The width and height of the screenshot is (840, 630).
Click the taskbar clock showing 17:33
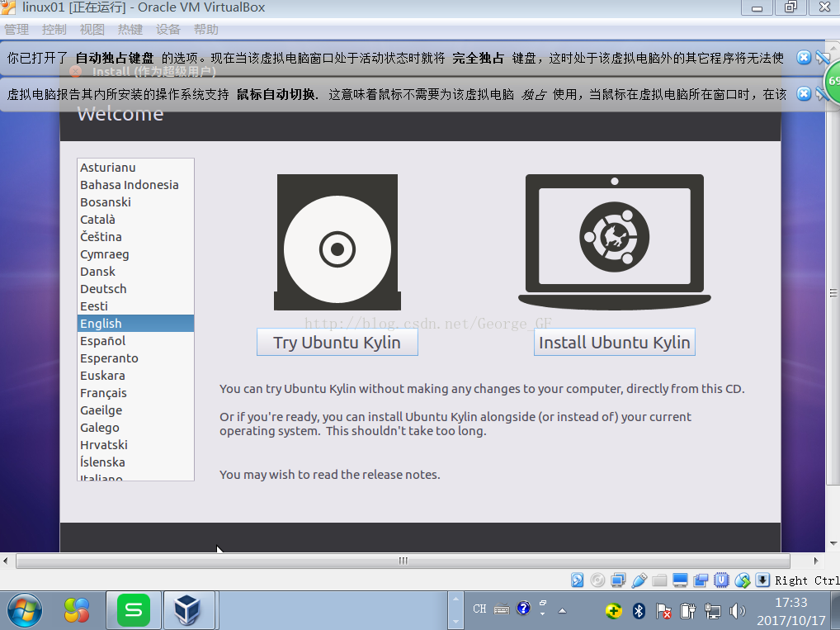pos(791,603)
